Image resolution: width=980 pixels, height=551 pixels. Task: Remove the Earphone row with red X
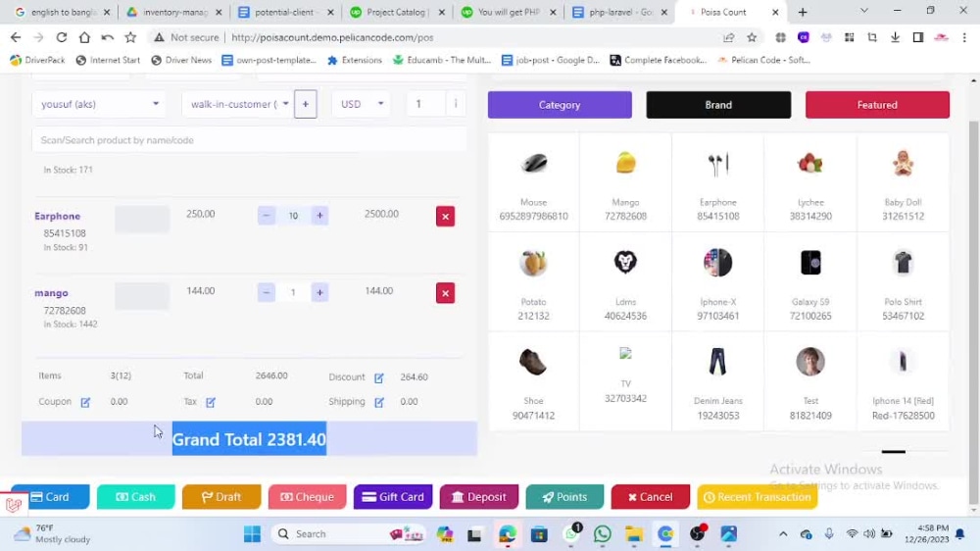(445, 217)
